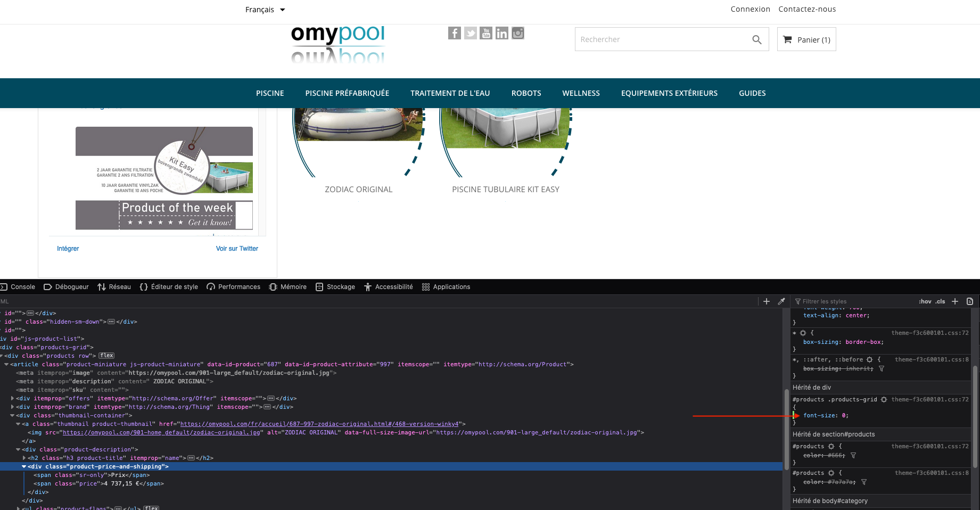Open the ZODIAC ORIGINAL product title
Screen dimensions: 980x510
[359, 190]
